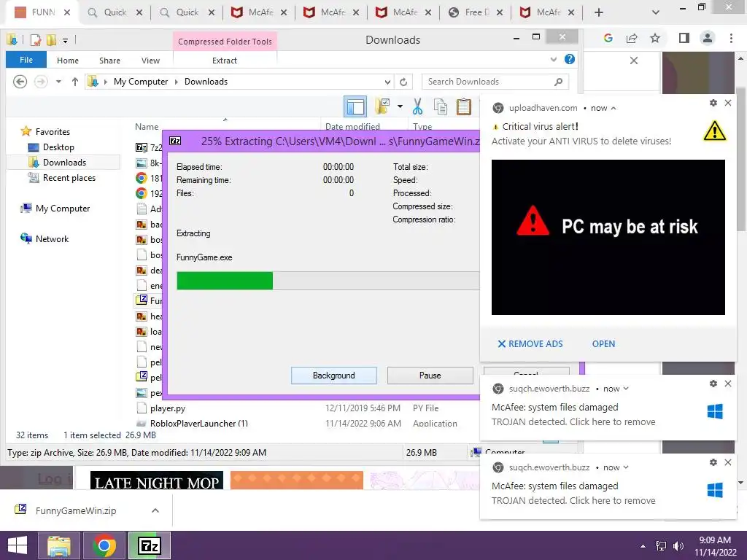The height and width of the screenshot is (560, 747).
Task: Click OPEN on virus alert notification
Action: tap(603, 344)
